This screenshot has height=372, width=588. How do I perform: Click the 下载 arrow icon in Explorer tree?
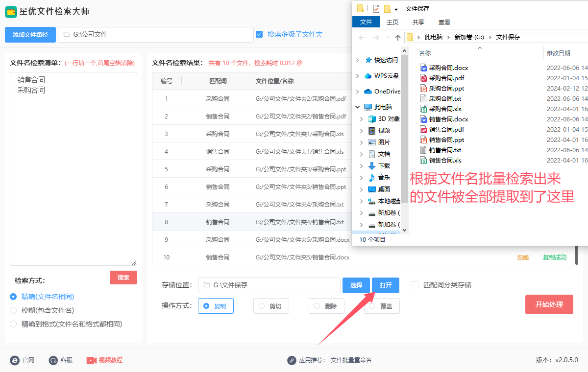pos(372,166)
